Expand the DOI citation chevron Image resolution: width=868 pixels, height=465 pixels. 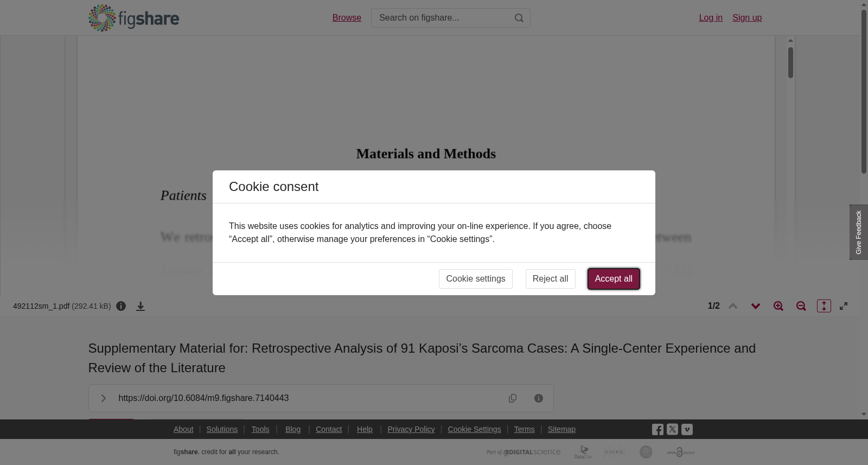pyautogui.click(x=103, y=398)
